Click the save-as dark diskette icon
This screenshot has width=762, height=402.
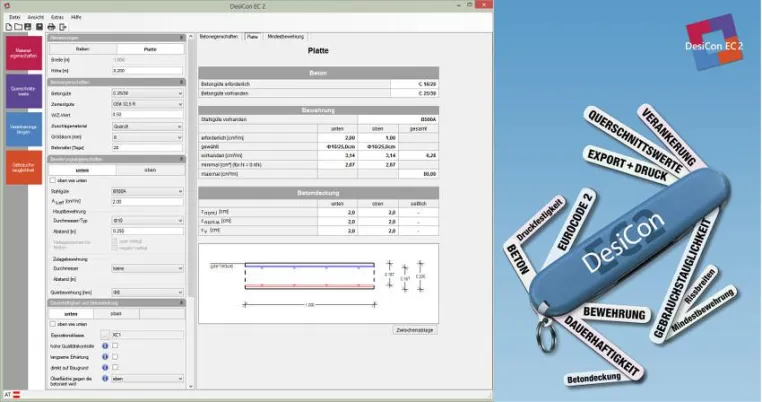(39, 27)
